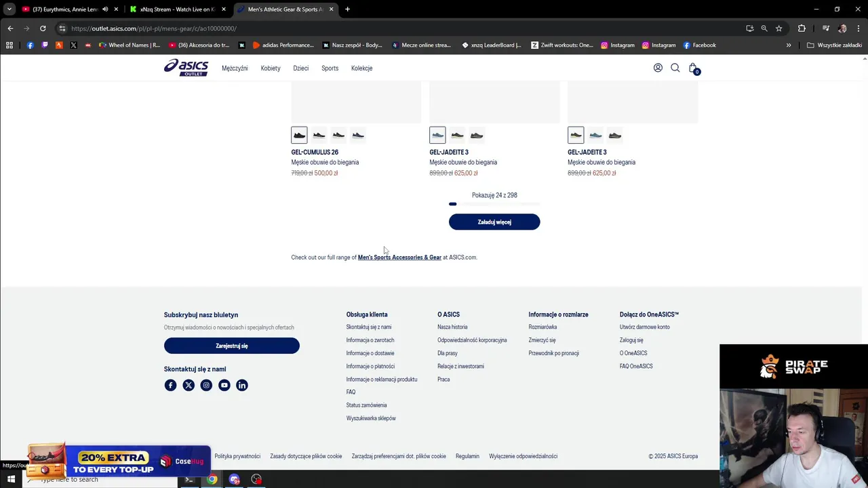Open the Chrome extensions puzzle icon
868x488 pixels.
(x=802, y=28)
